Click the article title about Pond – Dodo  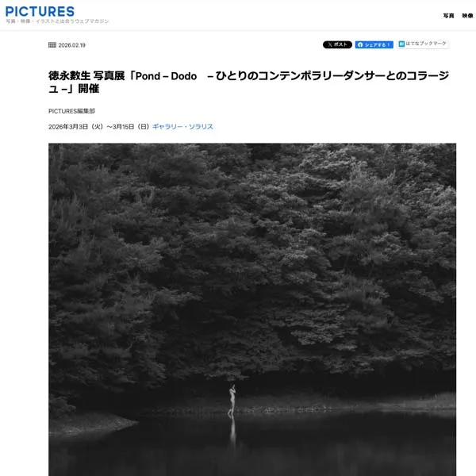click(248, 82)
